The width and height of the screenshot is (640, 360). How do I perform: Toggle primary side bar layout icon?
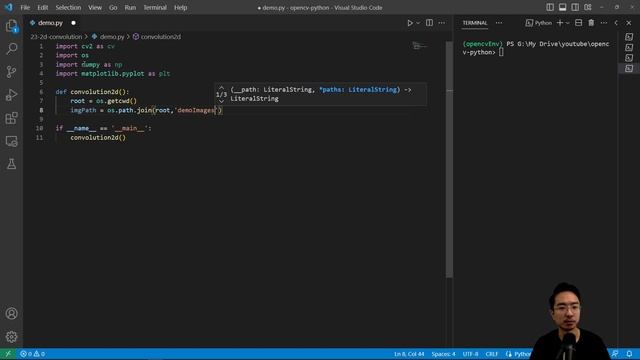[550, 7]
